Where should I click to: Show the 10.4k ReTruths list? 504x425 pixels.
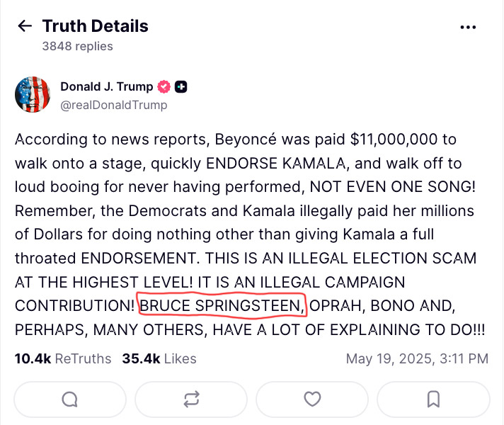coord(63,358)
